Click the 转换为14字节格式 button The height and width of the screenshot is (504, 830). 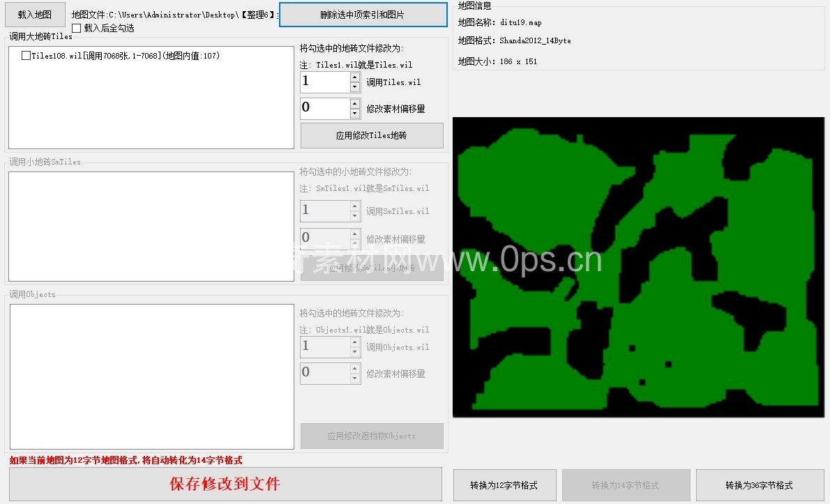pos(625,485)
